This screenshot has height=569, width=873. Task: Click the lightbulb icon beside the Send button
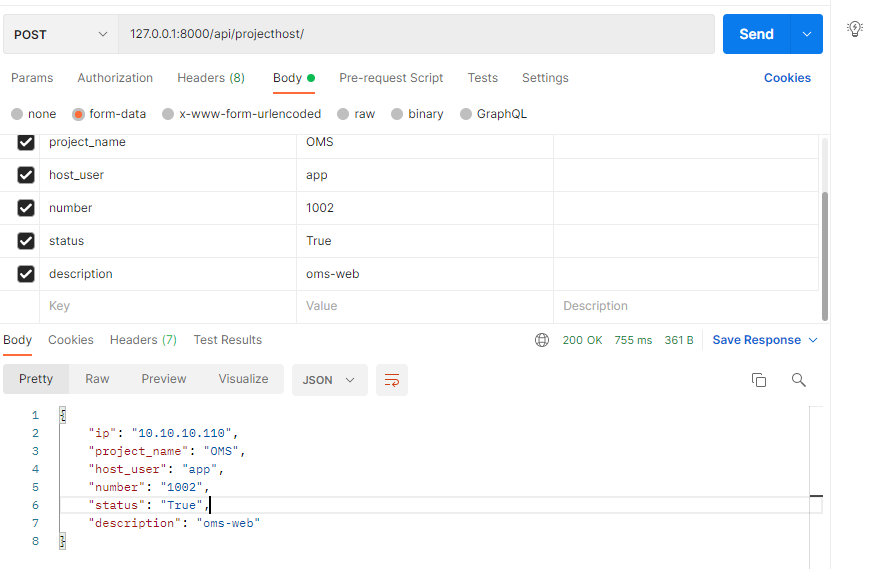point(854,28)
